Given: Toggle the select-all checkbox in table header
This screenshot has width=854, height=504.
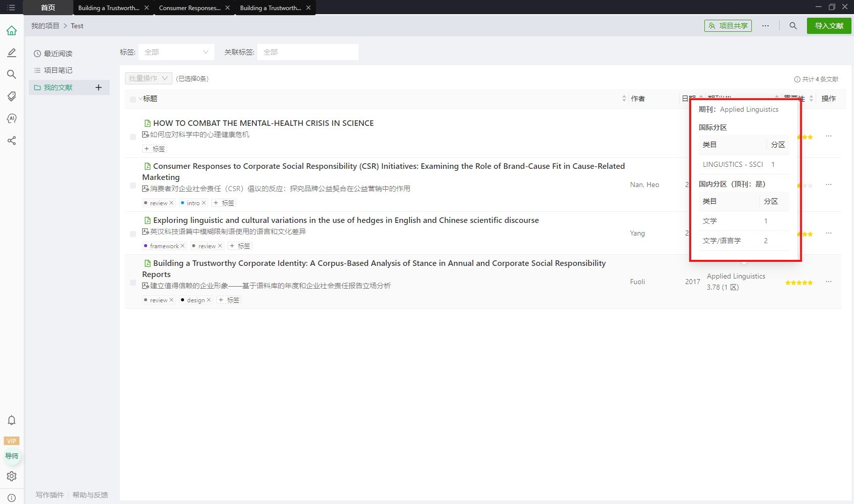Looking at the screenshot, I should pyautogui.click(x=133, y=99).
